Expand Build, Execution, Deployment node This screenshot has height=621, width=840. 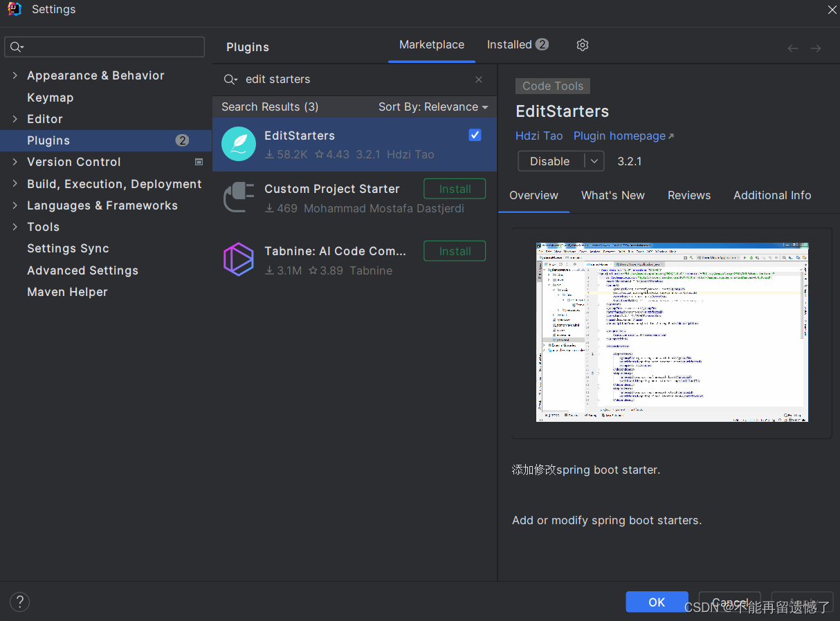(15, 184)
